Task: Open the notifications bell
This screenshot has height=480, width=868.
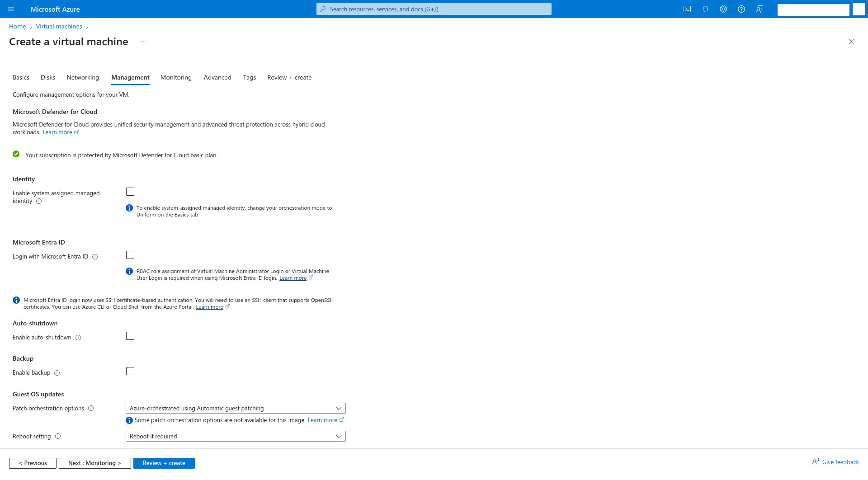Action: [x=705, y=9]
